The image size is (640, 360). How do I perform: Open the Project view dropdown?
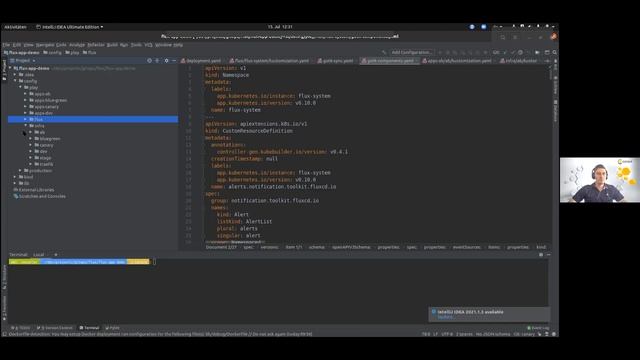pos(22,60)
